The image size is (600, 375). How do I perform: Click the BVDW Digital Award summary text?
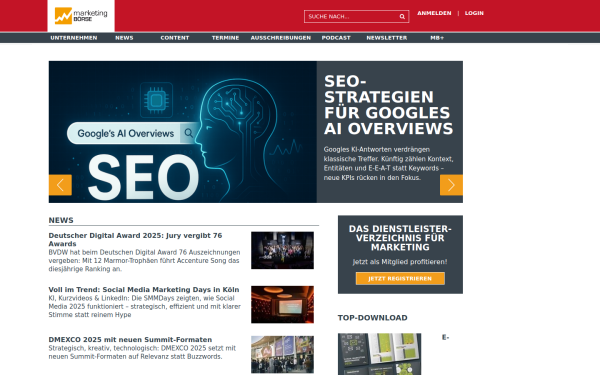click(x=144, y=261)
